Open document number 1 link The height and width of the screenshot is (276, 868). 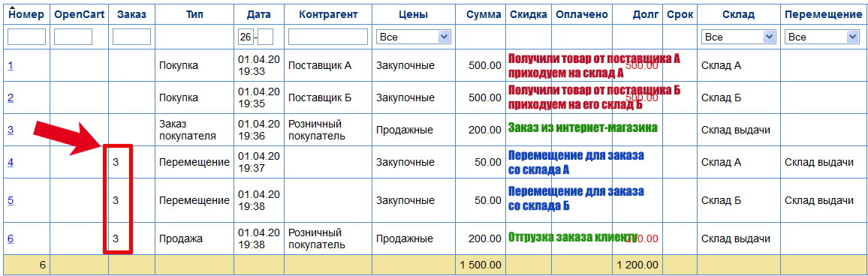11,66
